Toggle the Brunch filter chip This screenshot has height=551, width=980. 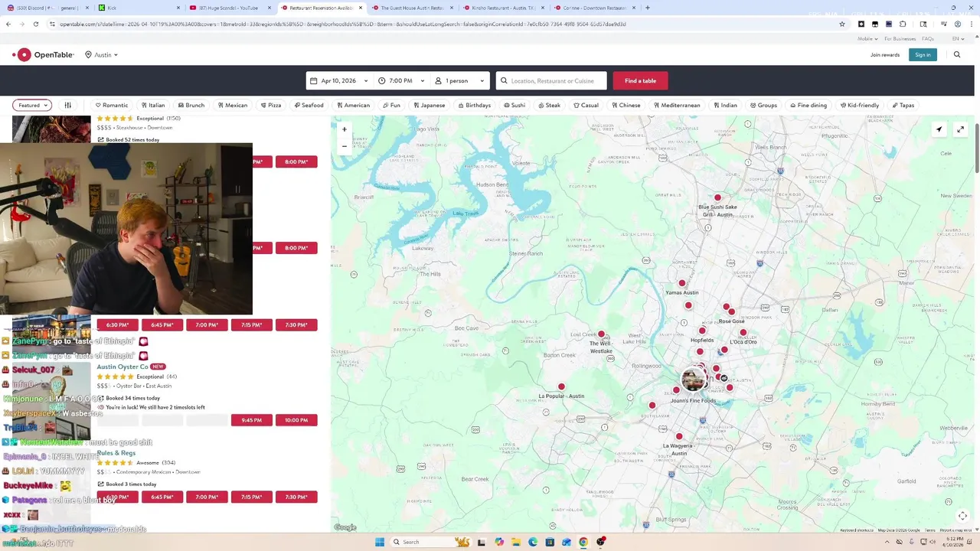tap(191, 105)
